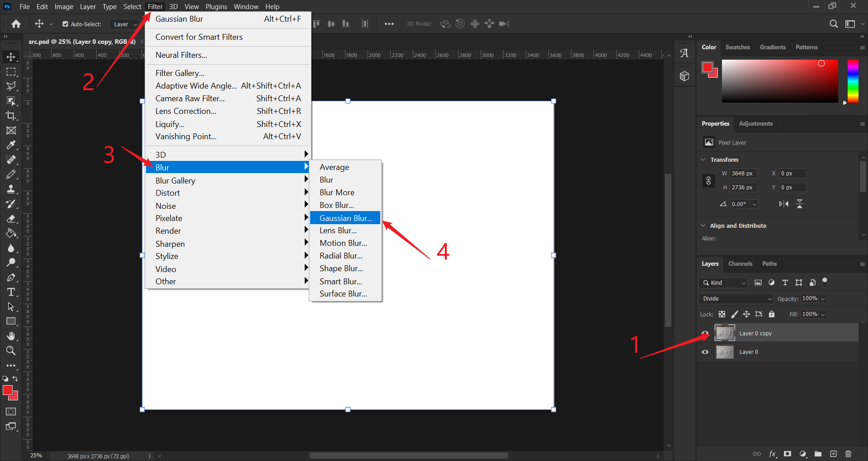868x461 pixels.
Task: Open Neural Filters... entry
Action: [181, 55]
